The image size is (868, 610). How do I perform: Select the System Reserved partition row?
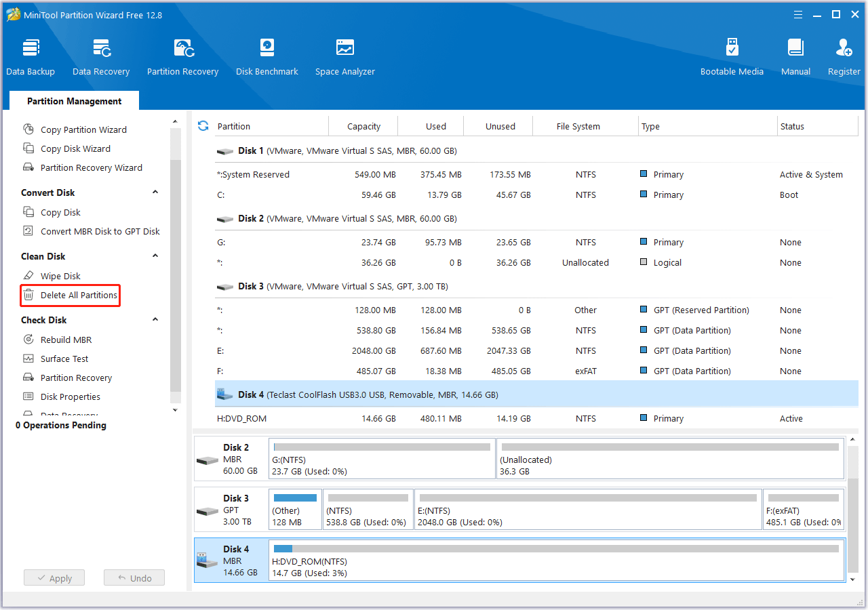(536, 174)
